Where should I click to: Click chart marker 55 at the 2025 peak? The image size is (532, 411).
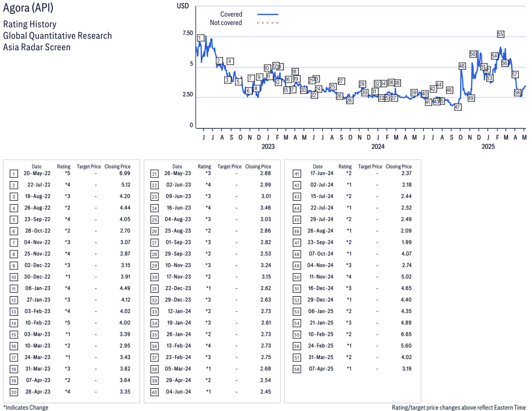coord(500,34)
